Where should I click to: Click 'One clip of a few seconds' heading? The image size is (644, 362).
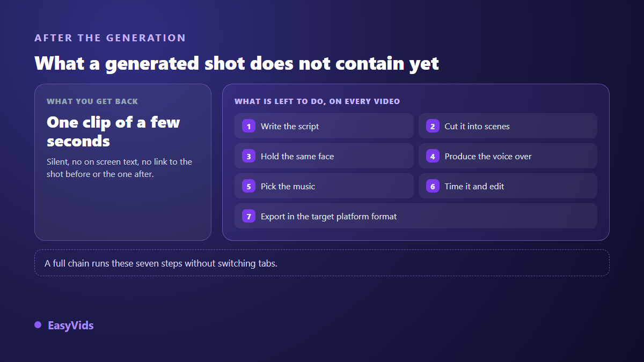click(x=113, y=131)
